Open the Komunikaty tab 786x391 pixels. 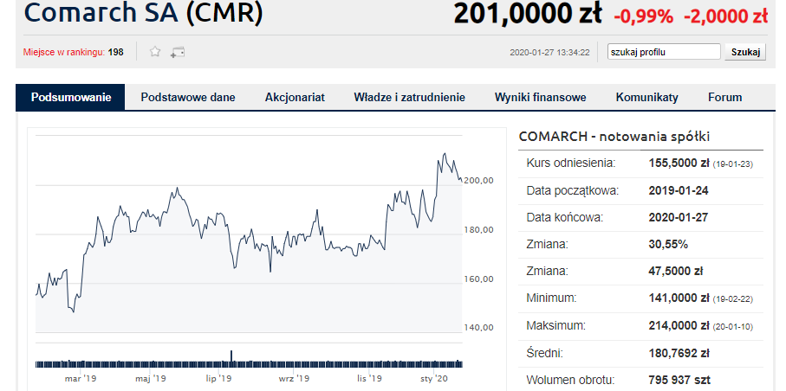pos(647,97)
